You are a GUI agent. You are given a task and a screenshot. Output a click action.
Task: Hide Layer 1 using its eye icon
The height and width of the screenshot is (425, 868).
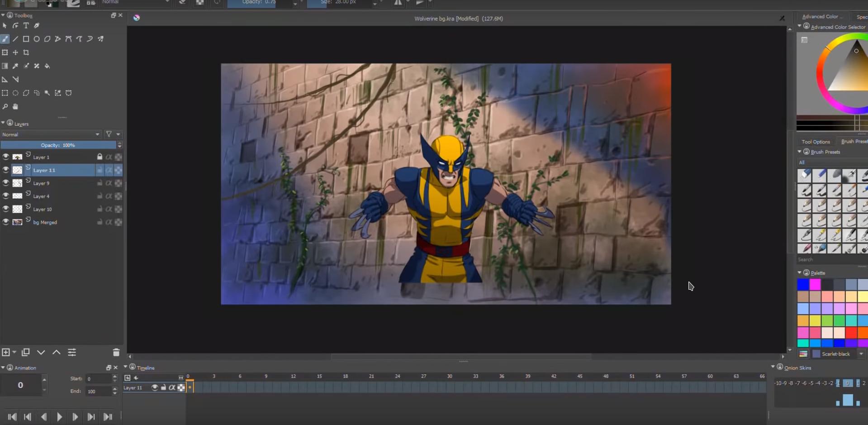5,157
